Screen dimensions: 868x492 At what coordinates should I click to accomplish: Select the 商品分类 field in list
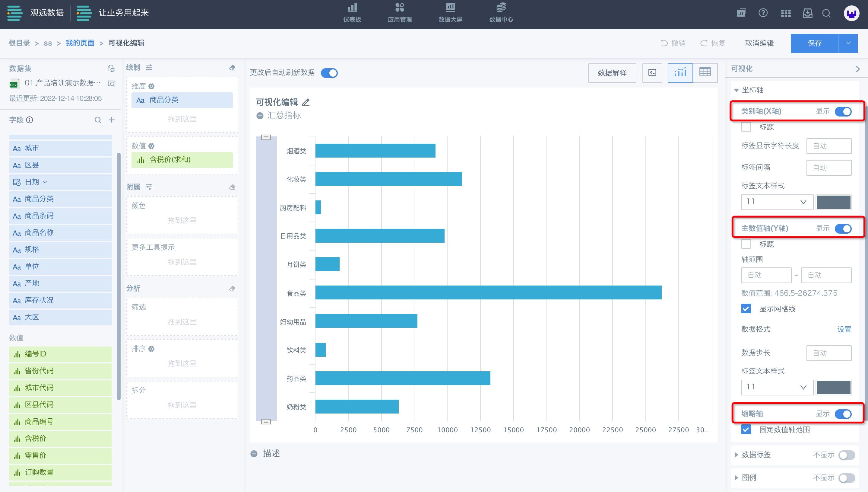click(60, 199)
